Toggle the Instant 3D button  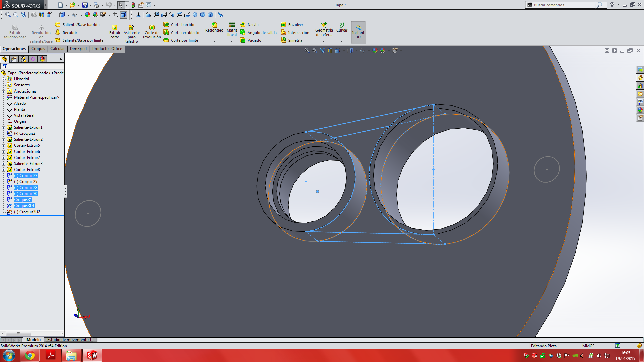click(x=358, y=32)
